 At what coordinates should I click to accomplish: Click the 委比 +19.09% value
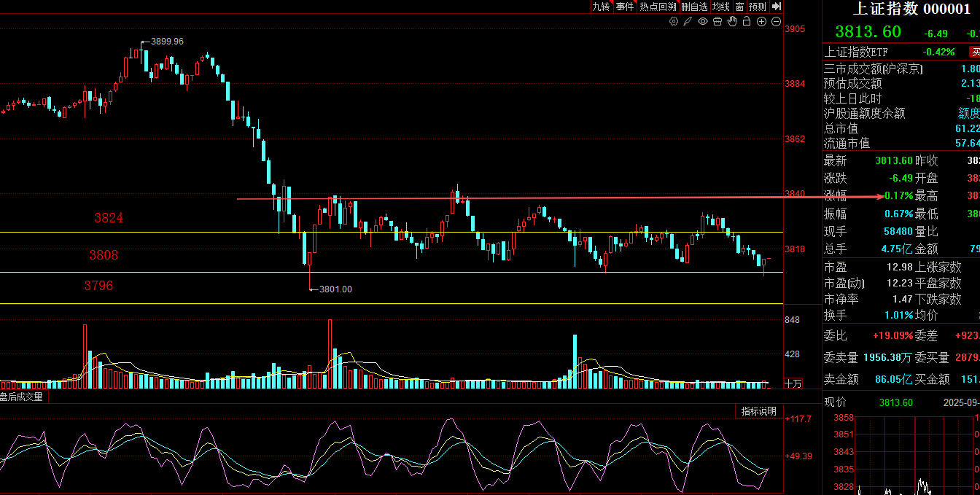[893, 336]
